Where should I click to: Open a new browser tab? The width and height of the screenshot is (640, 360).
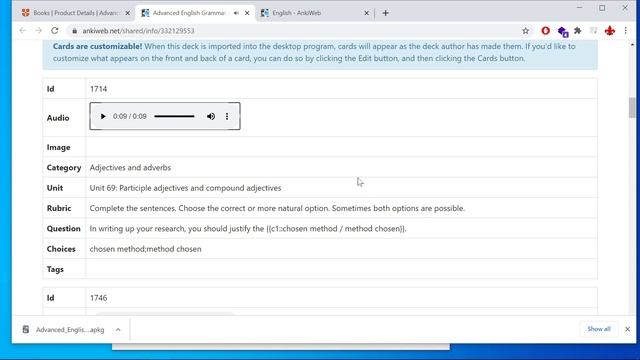[x=385, y=13]
